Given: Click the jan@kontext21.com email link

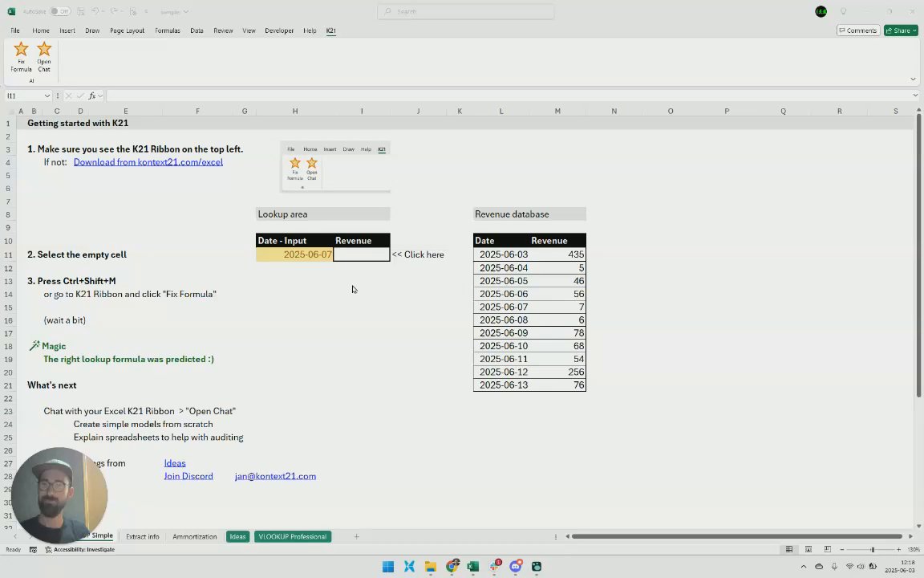Looking at the screenshot, I should (x=275, y=477).
